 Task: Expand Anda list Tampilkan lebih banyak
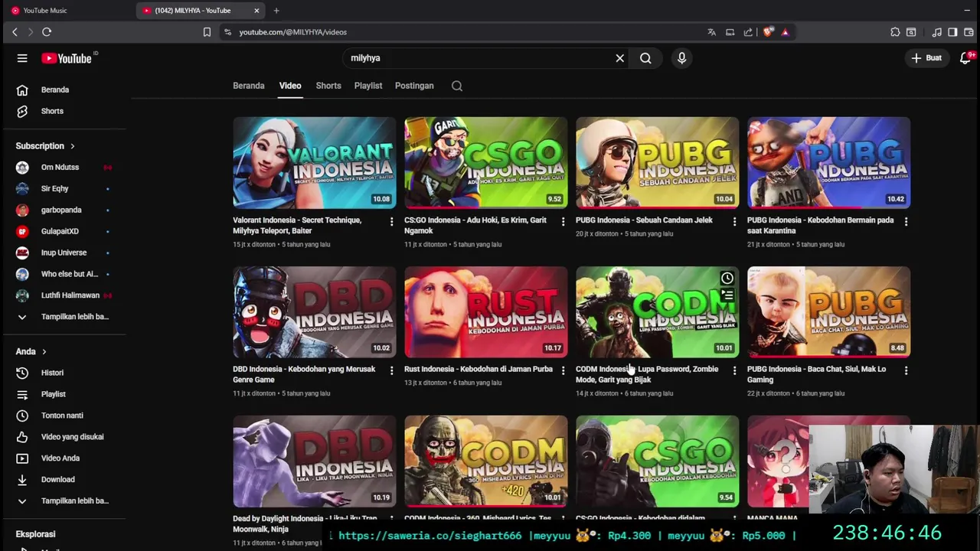(64, 501)
